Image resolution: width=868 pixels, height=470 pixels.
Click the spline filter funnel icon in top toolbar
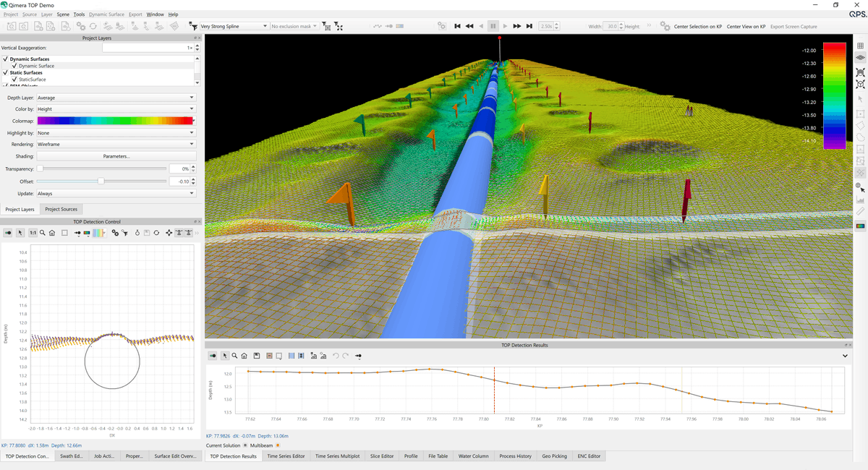click(x=194, y=26)
